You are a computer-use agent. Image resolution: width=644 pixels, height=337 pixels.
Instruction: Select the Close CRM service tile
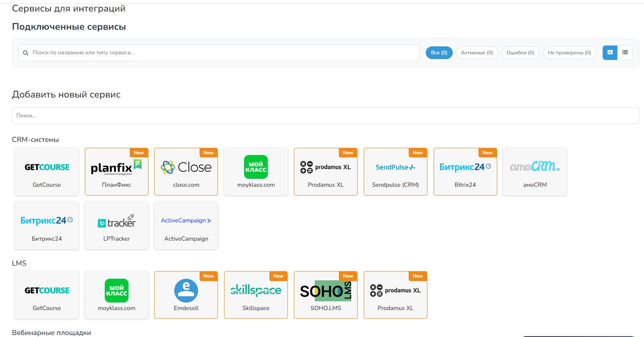pos(186,172)
